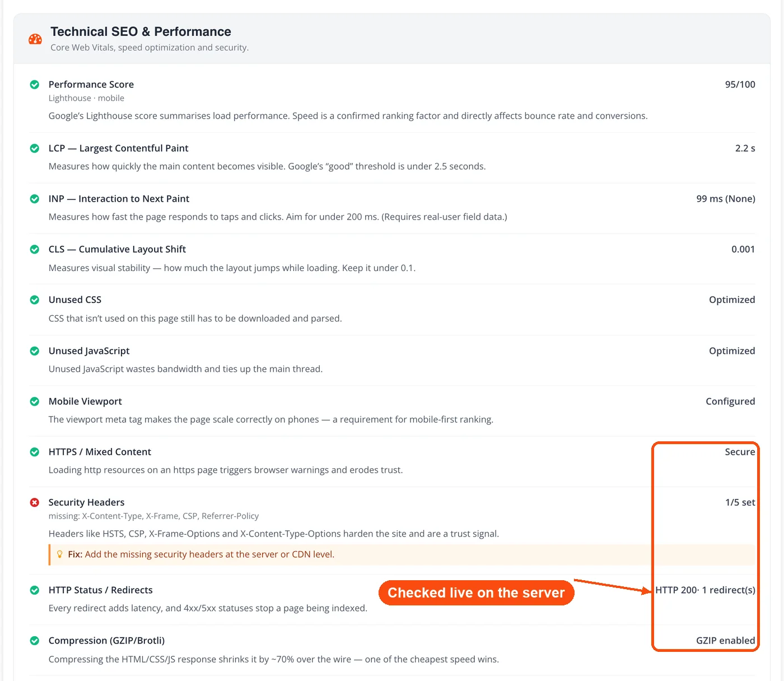Select the "Unused CSS" row title

pyautogui.click(x=75, y=300)
